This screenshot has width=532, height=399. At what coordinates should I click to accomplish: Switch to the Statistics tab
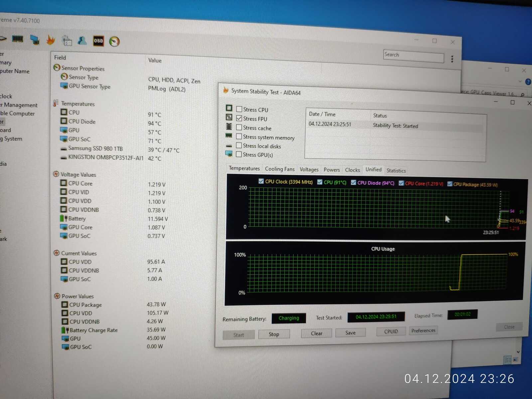click(396, 171)
